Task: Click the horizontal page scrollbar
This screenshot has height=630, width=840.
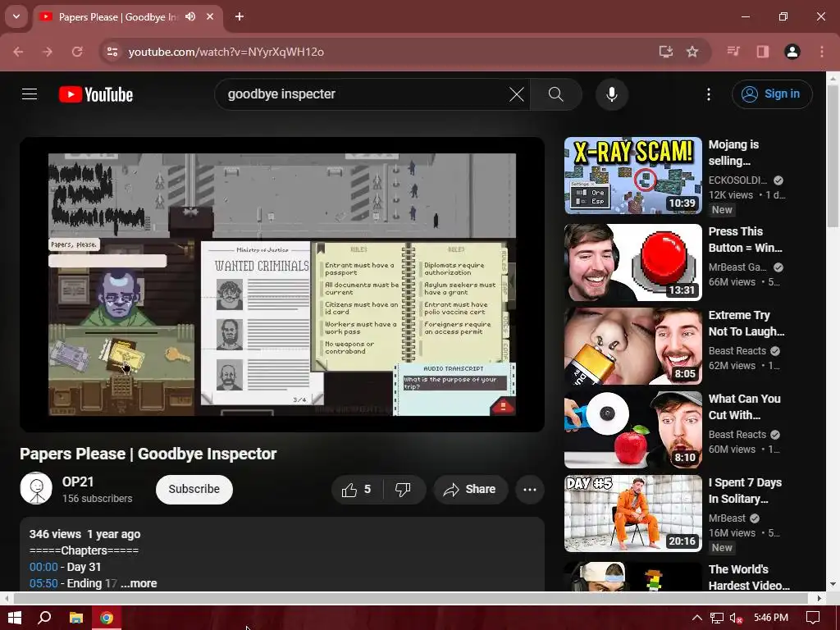Action: [x=412, y=598]
